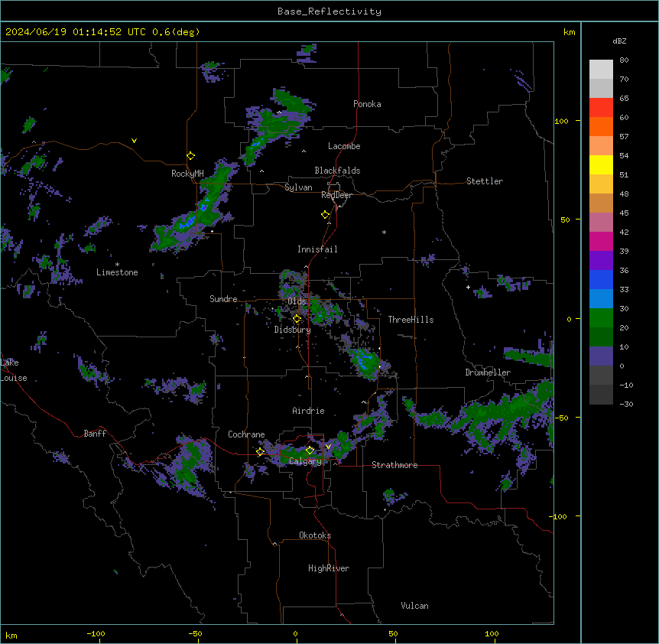
Task: Select the light gray top swatch in legend
Action: click(601, 70)
